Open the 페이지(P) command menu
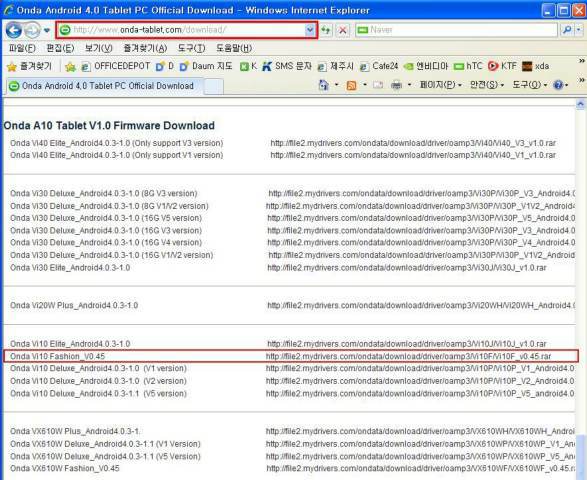Image resolution: width=587 pixels, height=480 pixels. 440,85
